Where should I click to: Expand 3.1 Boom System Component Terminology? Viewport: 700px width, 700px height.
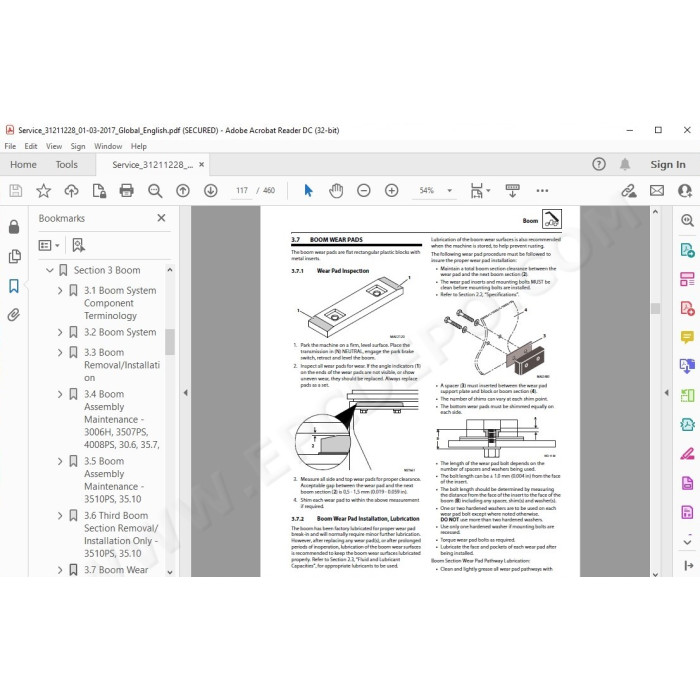coord(60,290)
